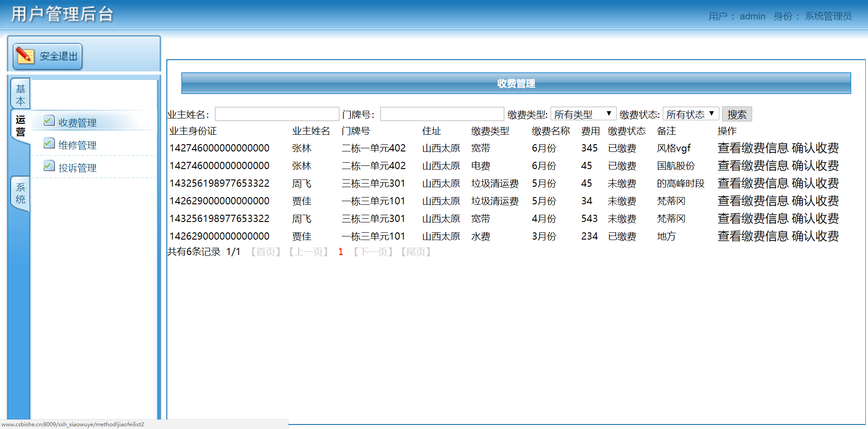Click the checkmark icon beside 收费管理
The image size is (868, 429).
pyautogui.click(x=49, y=121)
